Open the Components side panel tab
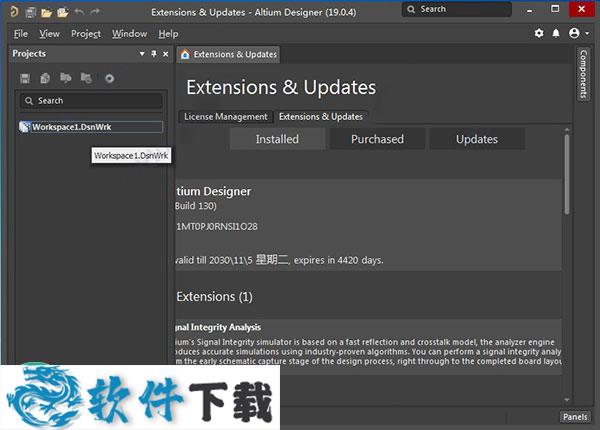 pos(583,74)
